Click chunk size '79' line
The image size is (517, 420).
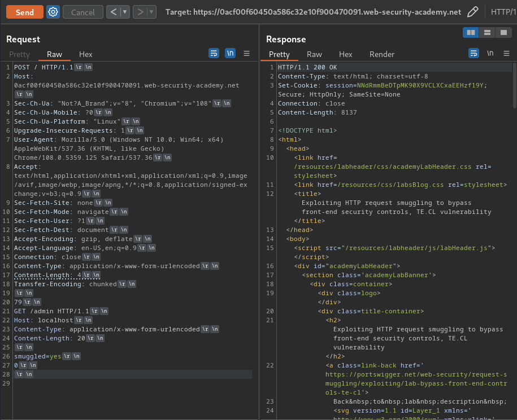point(18,302)
